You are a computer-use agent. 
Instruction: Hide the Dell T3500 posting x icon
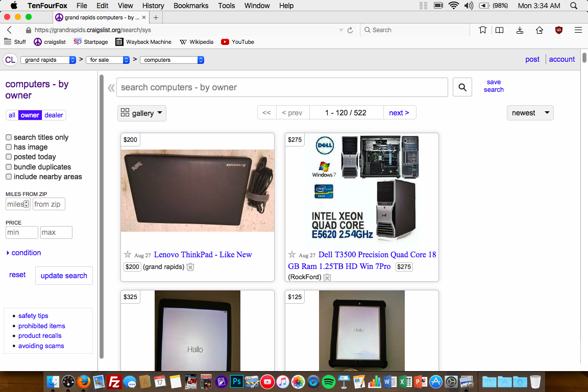(x=327, y=277)
